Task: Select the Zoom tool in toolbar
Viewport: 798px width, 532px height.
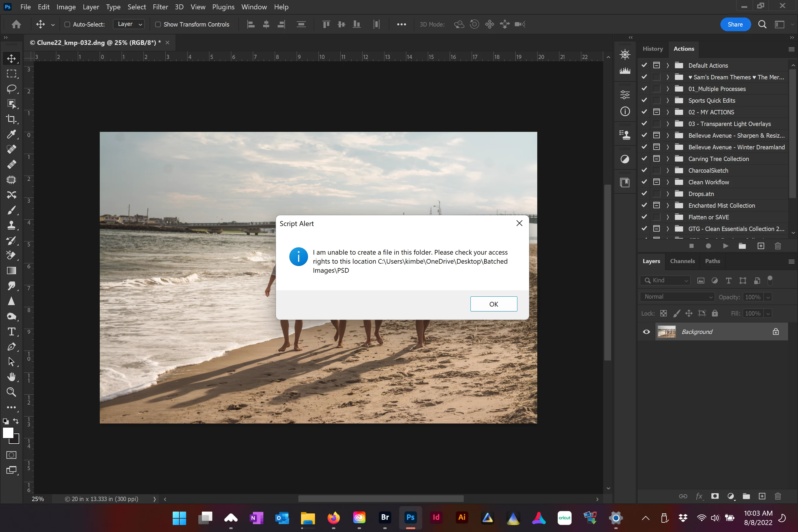Action: click(x=11, y=392)
